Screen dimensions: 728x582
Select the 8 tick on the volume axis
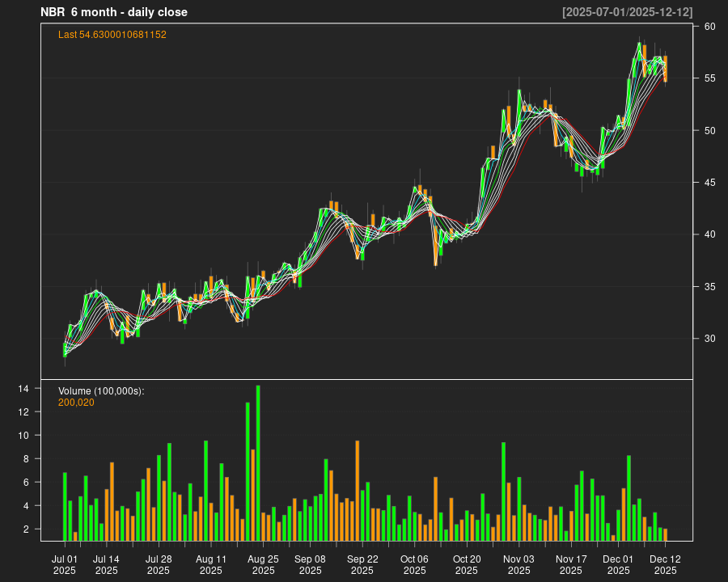tap(26, 459)
